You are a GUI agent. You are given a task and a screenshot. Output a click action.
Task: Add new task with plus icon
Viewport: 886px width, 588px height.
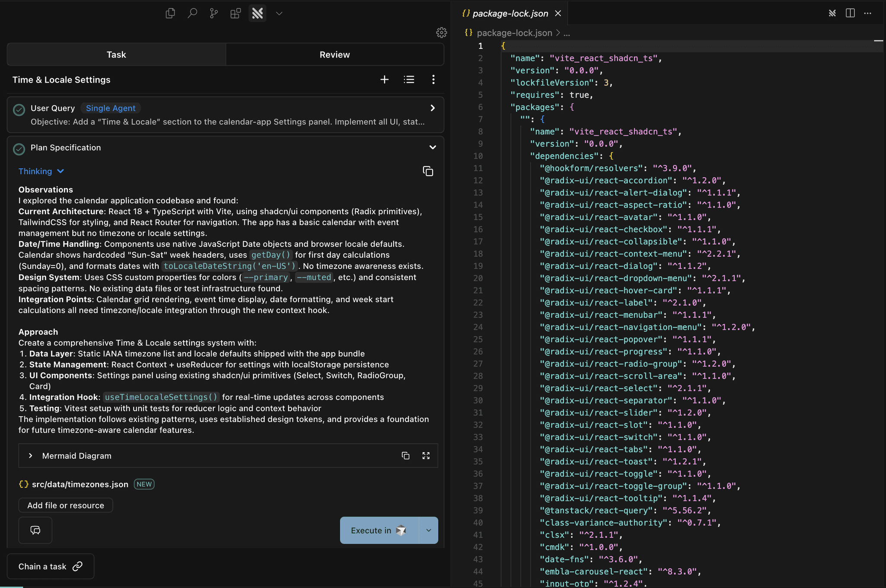[384, 80]
